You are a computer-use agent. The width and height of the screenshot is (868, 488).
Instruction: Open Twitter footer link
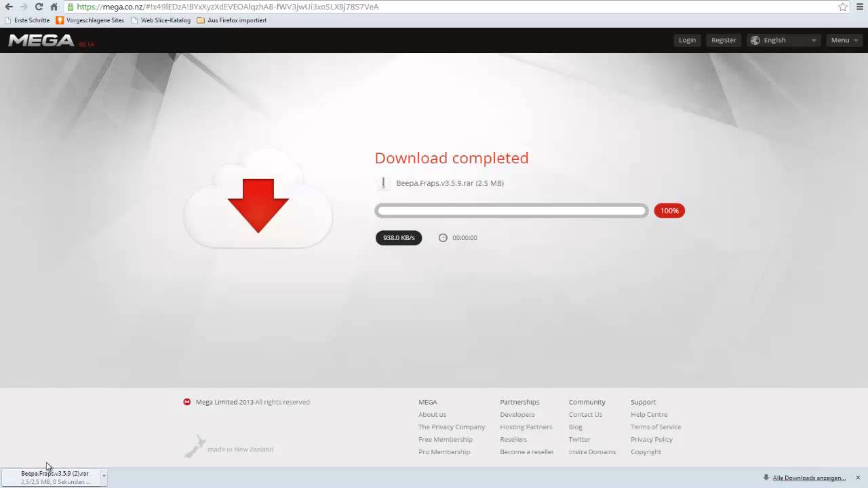[x=580, y=439]
